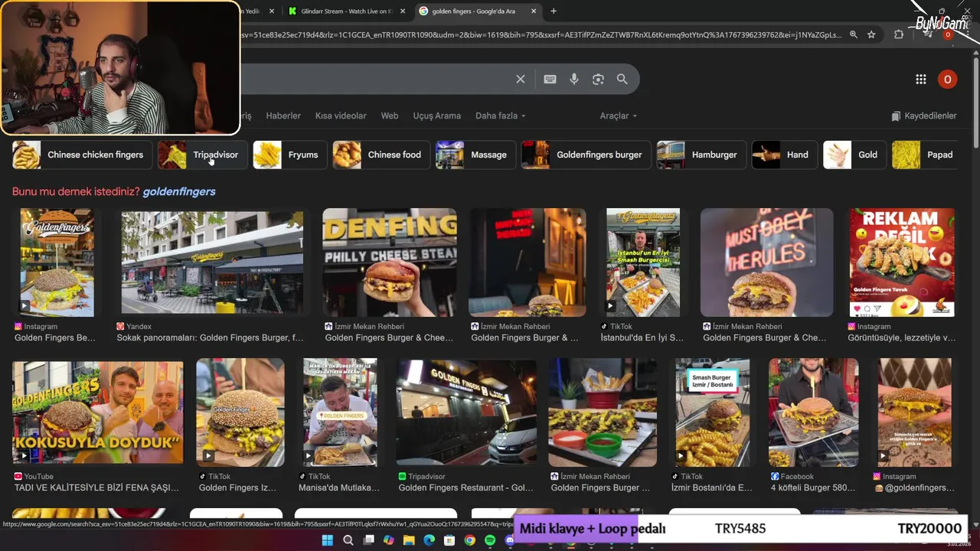Open the Uçuş Arama tab
Viewport: 980px width, 551px height.
(437, 116)
